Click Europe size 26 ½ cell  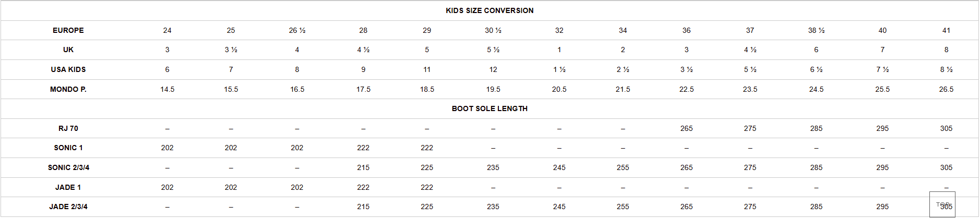tap(297, 30)
